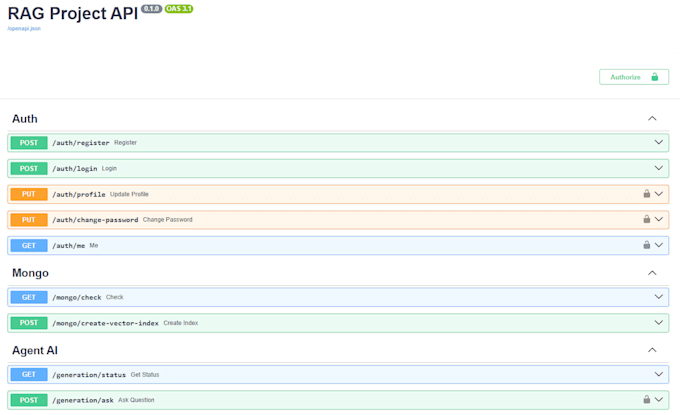The width and height of the screenshot is (680, 415).
Task: Click the GET badge for /mongo/check
Action: pyautogui.click(x=29, y=297)
